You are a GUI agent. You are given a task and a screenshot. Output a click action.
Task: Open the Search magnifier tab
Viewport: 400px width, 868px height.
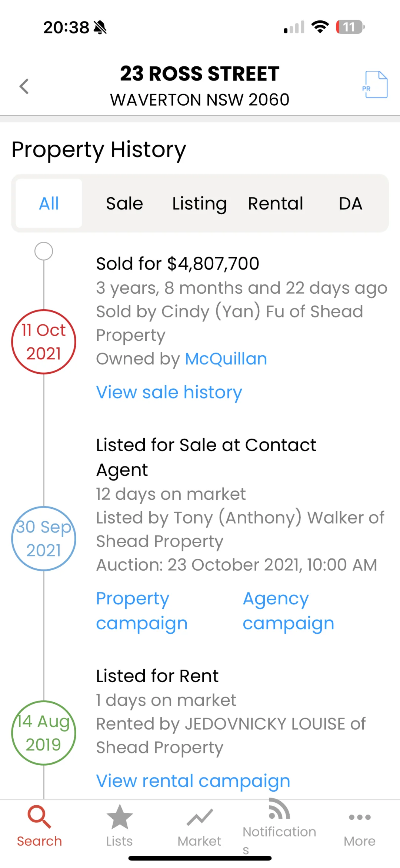(39, 816)
